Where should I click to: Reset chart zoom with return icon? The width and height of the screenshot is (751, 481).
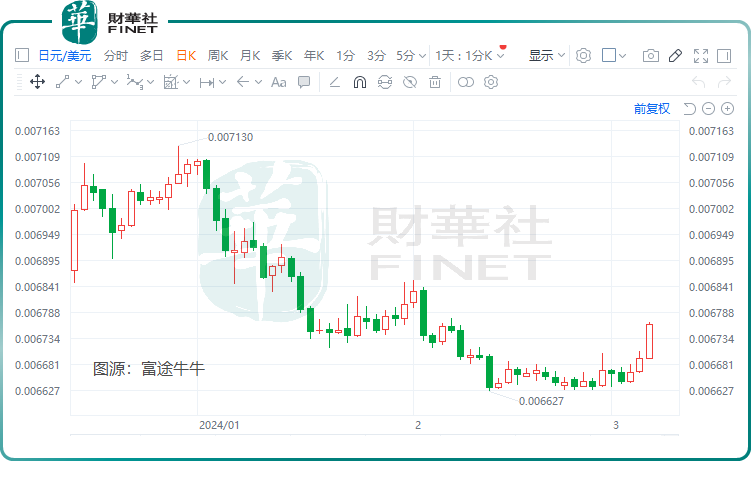[689, 109]
